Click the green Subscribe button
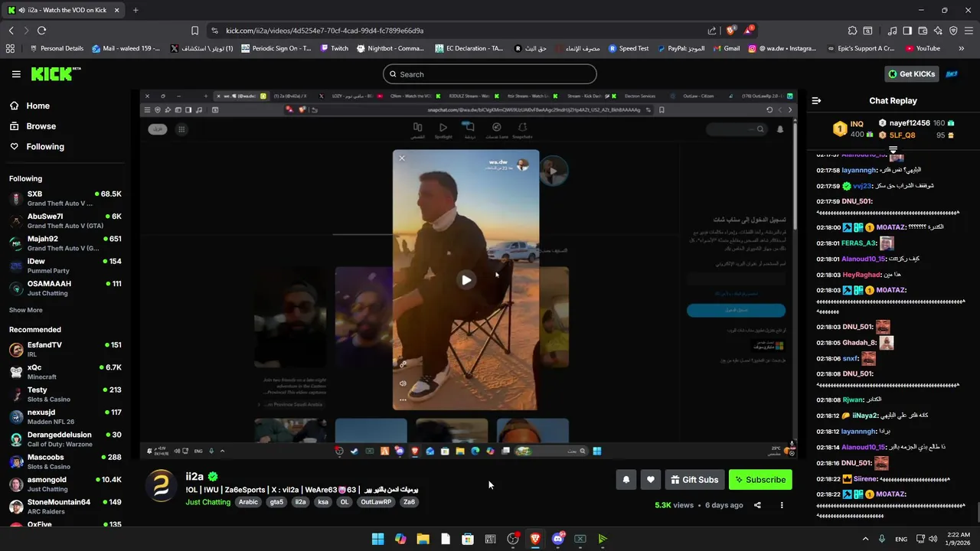This screenshot has height=551, width=980. coord(760,480)
